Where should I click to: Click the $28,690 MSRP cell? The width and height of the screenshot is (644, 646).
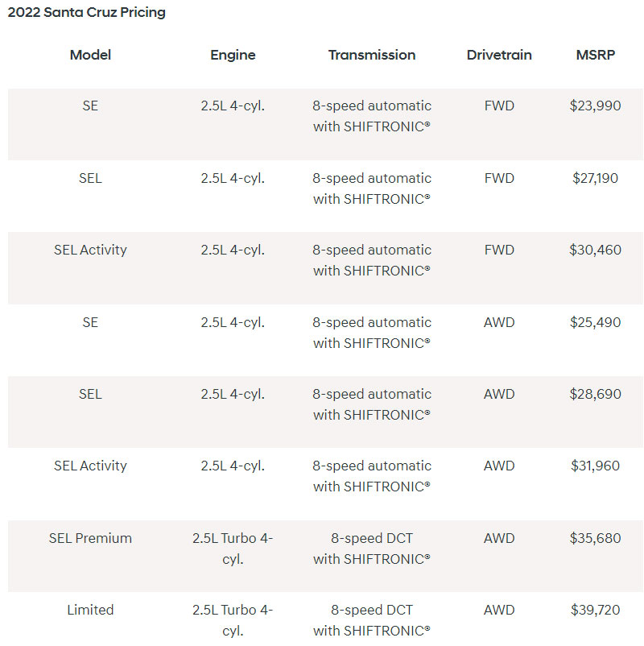point(595,394)
